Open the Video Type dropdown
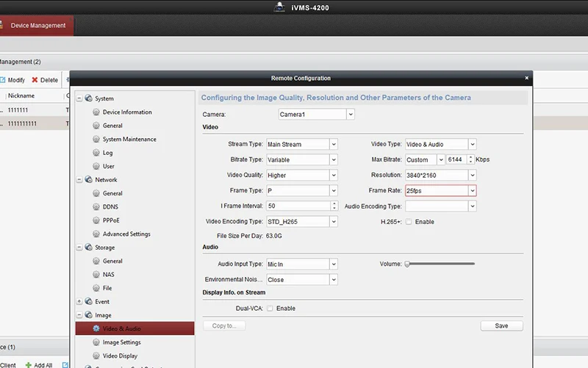Screen dimensions: 588x368 [x=472, y=144]
